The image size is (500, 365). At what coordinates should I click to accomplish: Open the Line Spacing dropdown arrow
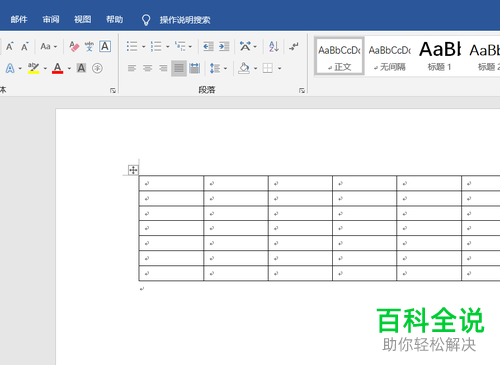tap(225, 68)
